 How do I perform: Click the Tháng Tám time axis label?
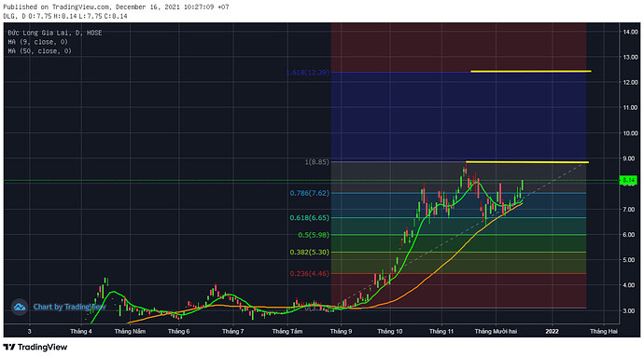[x=287, y=331]
